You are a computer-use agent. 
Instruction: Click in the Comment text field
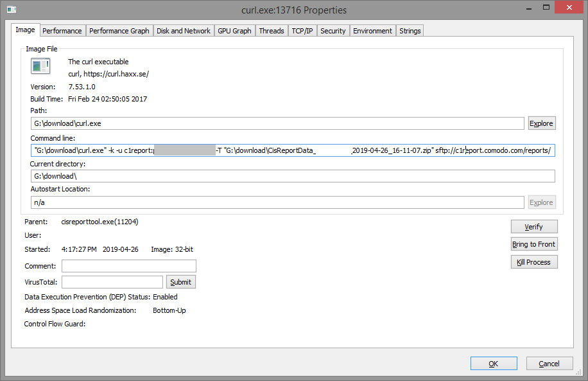pyautogui.click(x=128, y=266)
